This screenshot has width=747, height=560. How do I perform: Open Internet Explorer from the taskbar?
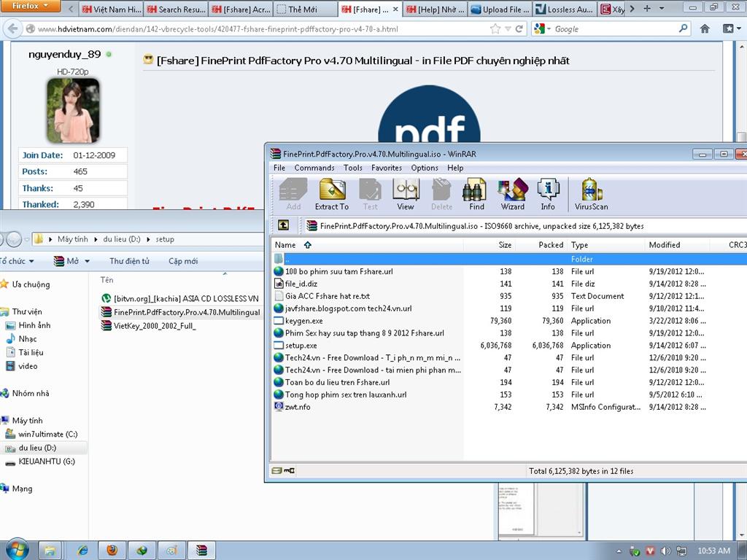[82, 551]
